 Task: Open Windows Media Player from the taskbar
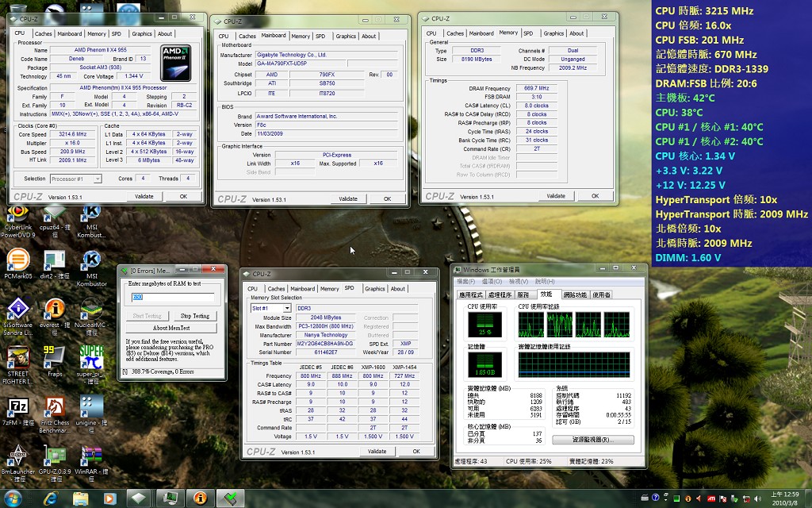109,498
